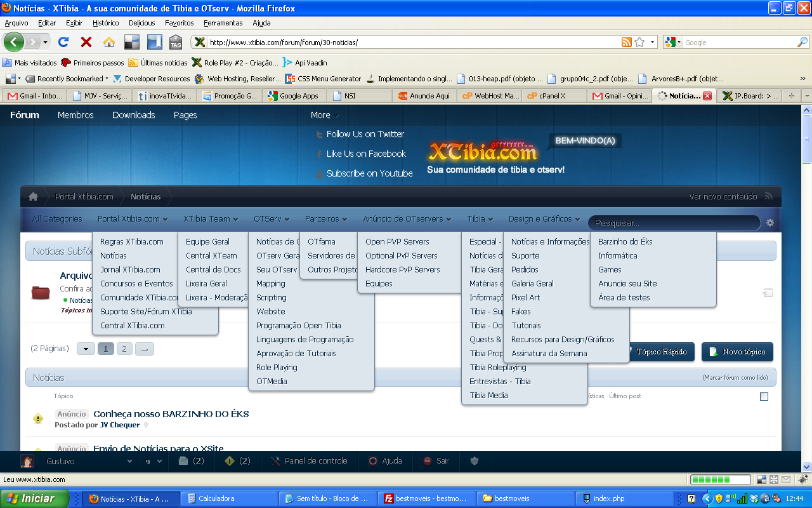
Task: Click the shield icon in bottom bar
Action: [x=474, y=461]
